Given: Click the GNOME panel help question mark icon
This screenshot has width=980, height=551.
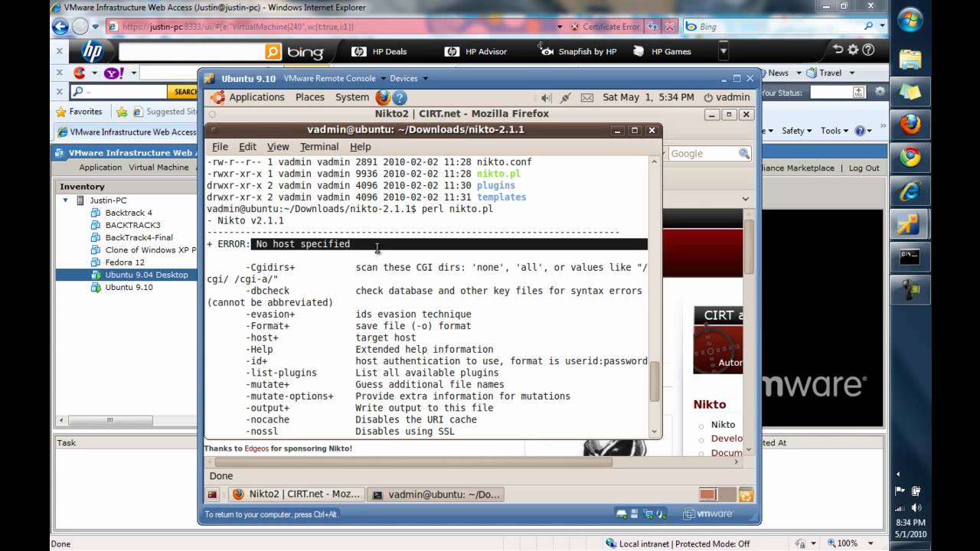Looking at the screenshot, I should point(399,97).
